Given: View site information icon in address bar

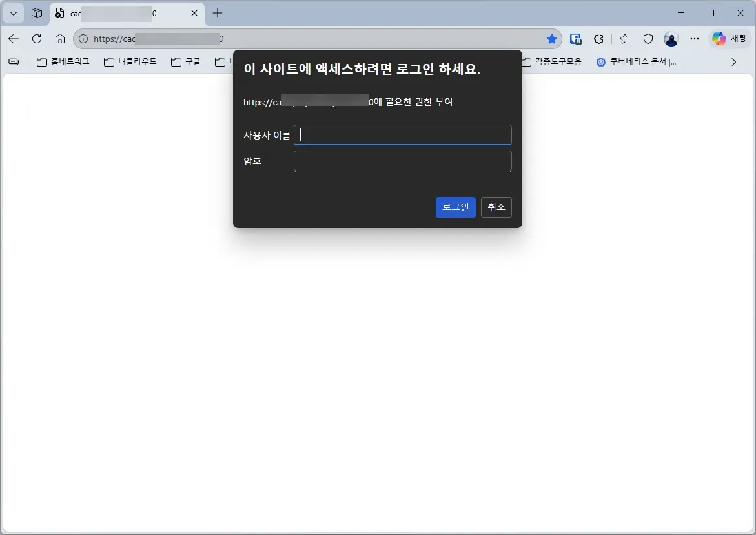Looking at the screenshot, I should coord(83,39).
